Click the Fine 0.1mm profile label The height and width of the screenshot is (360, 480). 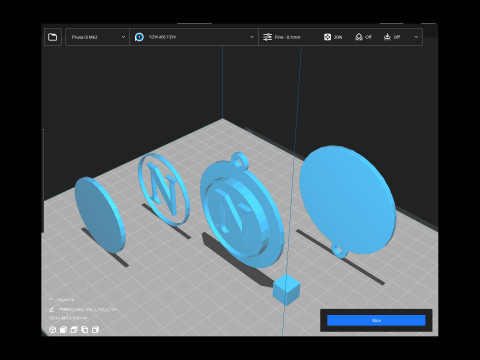point(287,37)
